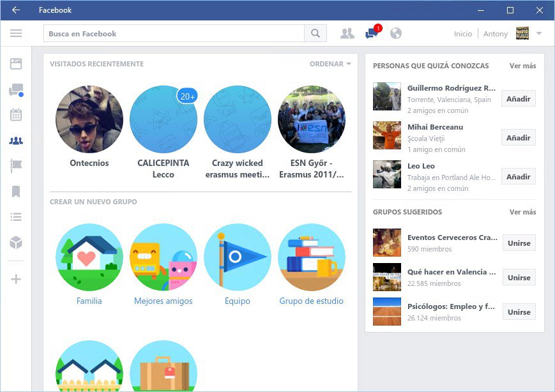Click the 20+ badge on CALICEPINTA

coord(187,96)
